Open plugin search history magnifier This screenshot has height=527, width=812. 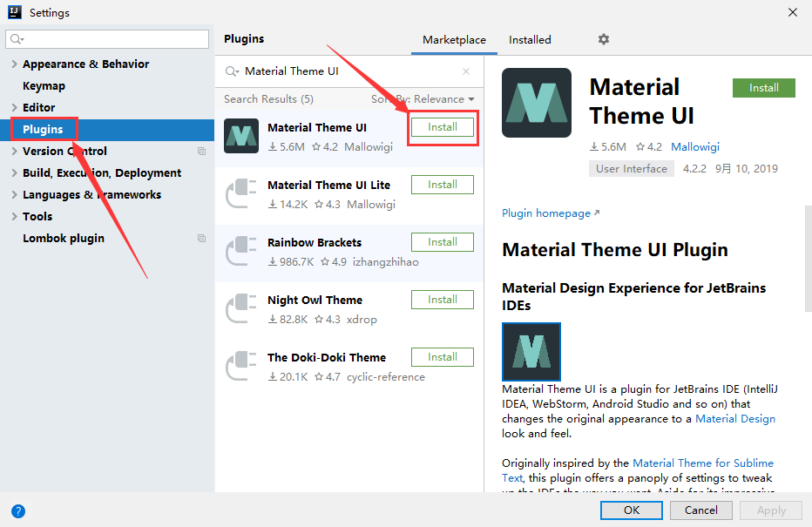click(232, 71)
